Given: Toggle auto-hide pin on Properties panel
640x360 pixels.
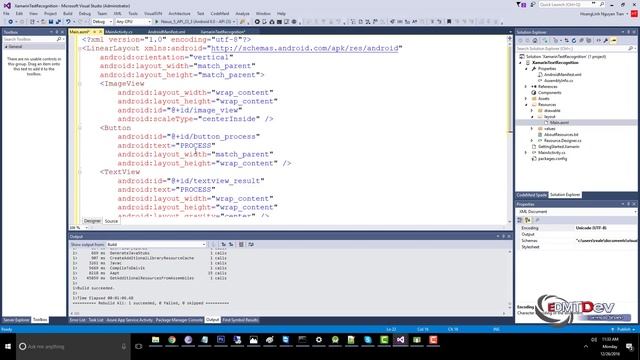Looking at the screenshot, I should tap(629, 204).
